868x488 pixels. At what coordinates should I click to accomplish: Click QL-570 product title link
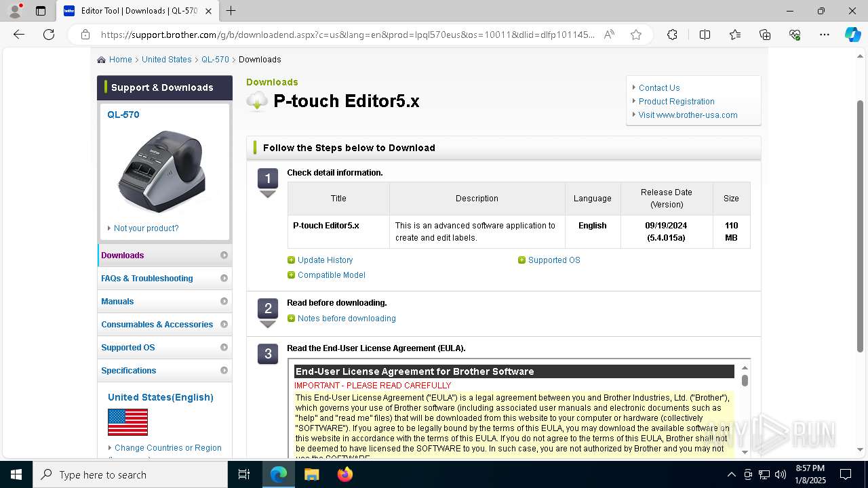(x=123, y=115)
